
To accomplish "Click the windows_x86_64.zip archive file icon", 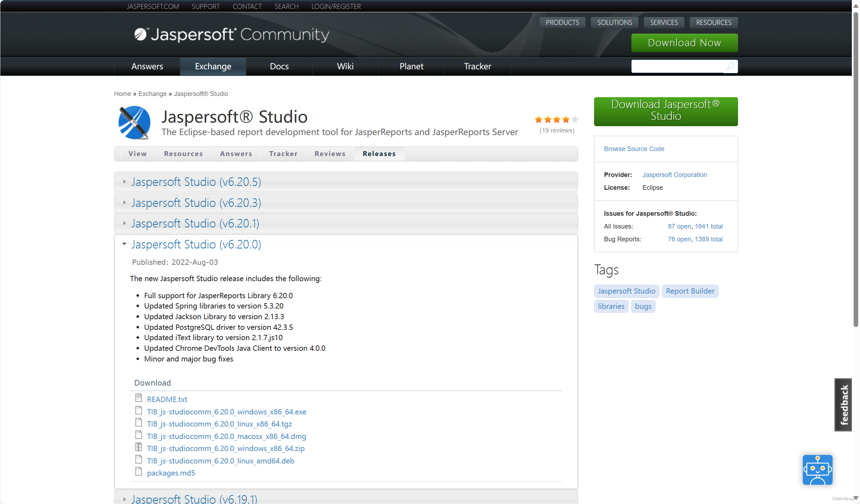I will tap(139, 447).
